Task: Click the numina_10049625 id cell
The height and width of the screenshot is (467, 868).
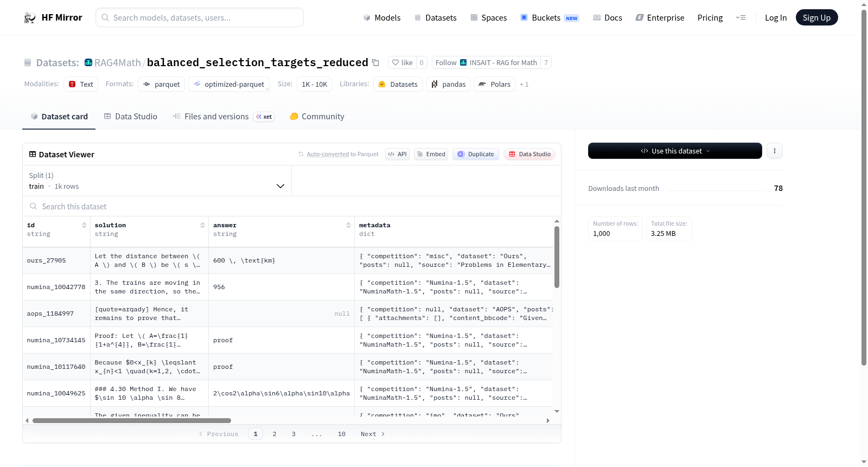Action: pos(56,393)
